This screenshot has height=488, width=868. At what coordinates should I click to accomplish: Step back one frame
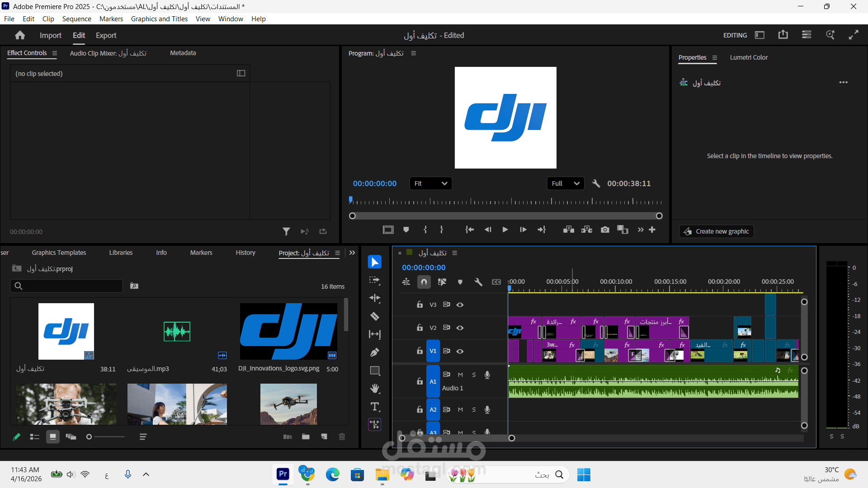point(488,230)
